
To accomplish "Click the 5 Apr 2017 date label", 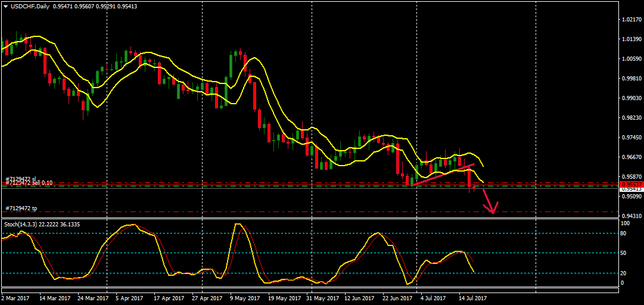I will tap(130, 298).
